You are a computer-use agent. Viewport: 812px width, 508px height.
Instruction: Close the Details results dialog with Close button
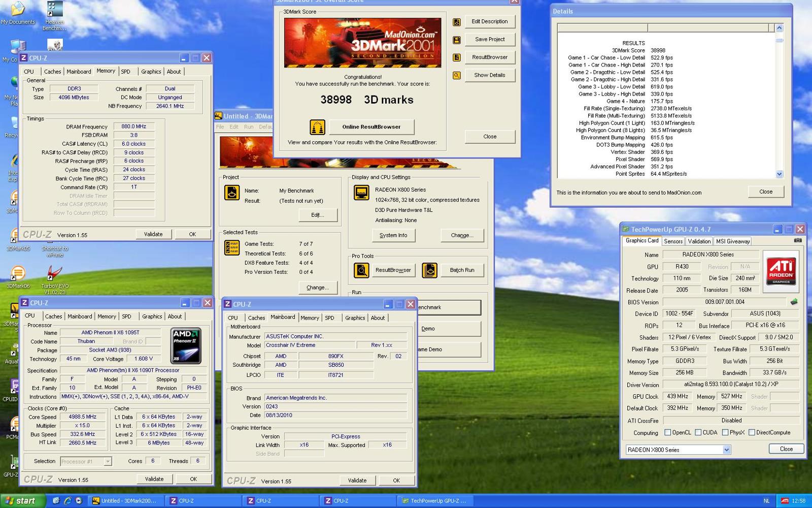766,192
